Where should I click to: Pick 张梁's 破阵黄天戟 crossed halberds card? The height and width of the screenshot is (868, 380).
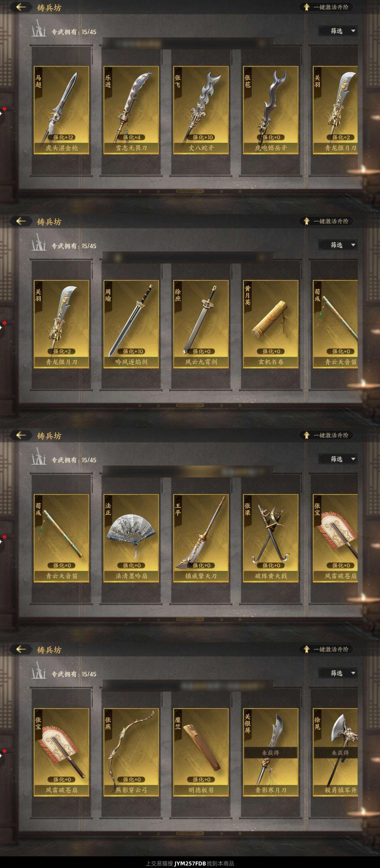pos(271,538)
